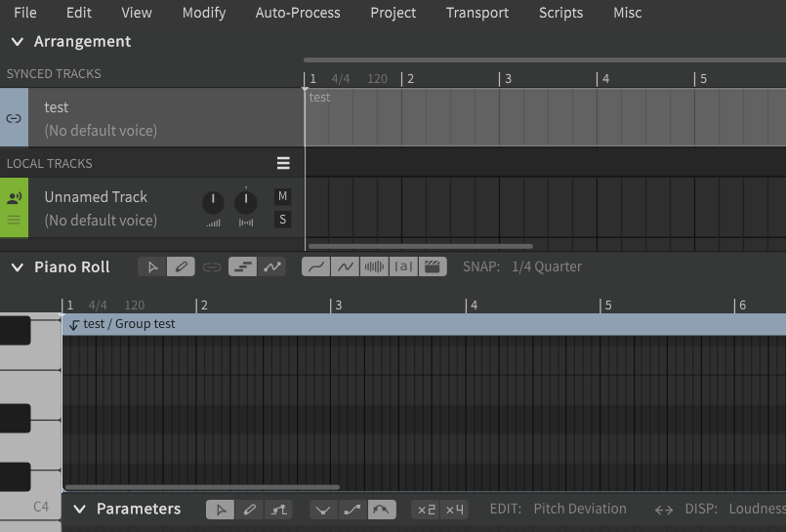Click the link chain icon in Piano Roll toolbar
786x532 pixels.
point(212,267)
